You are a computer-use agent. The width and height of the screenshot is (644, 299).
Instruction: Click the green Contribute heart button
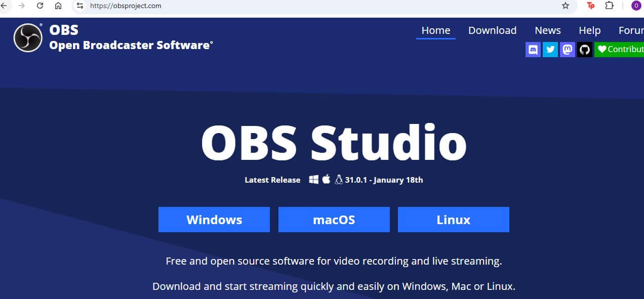click(619, 49)
